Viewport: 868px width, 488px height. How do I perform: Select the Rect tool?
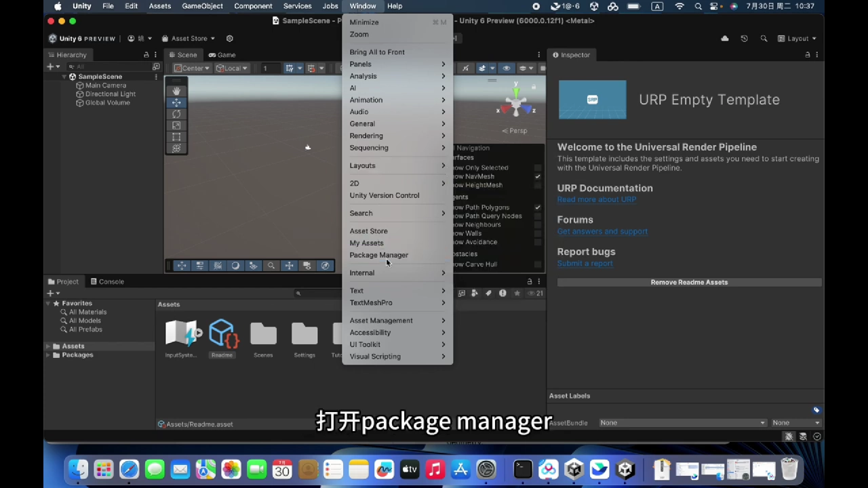[176, 137]
